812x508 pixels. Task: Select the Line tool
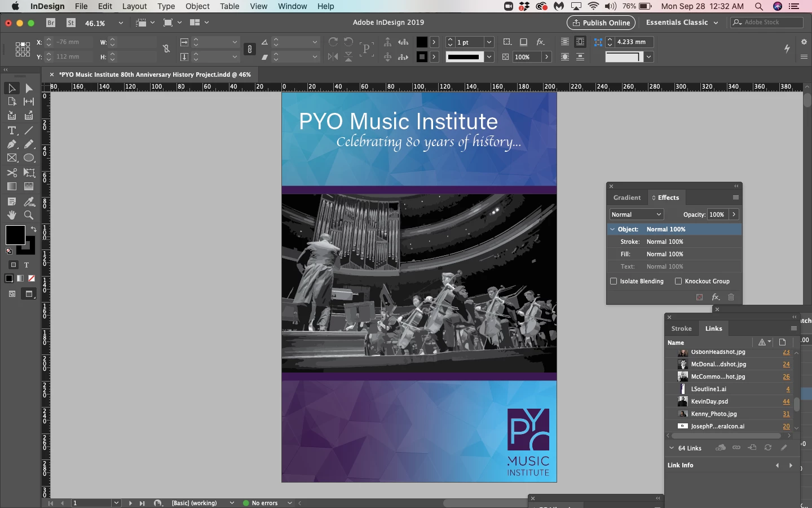pos(29,130)
